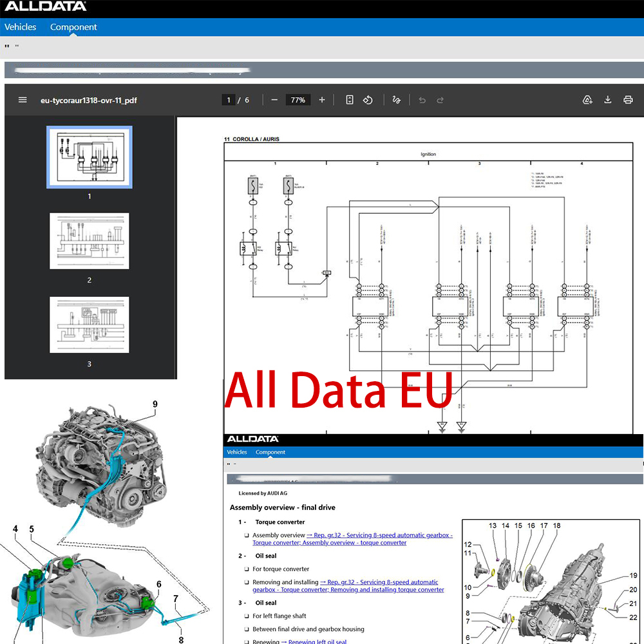
Task: Toggle the PDF sidebar hamburger menu
Action: pos(23,100)
